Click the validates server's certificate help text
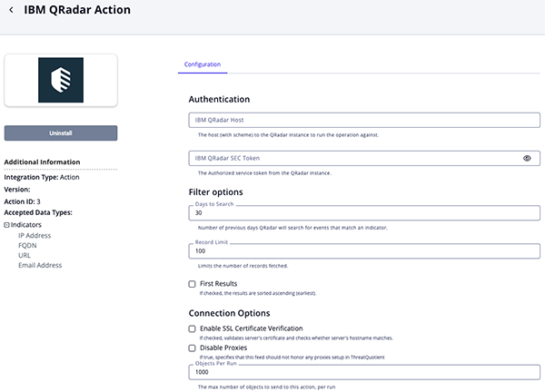545x392 pixels. pos(296,338)
